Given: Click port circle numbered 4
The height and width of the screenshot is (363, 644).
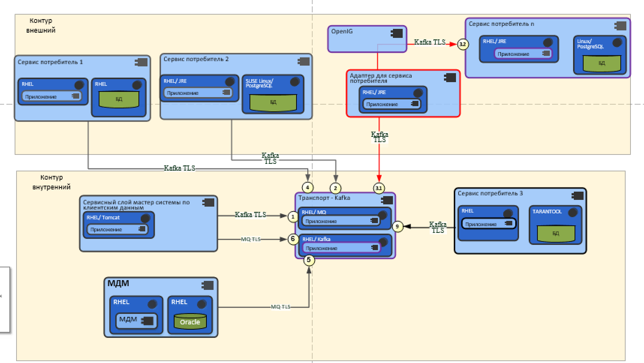Looking at the screenshot, I should 307,187.
